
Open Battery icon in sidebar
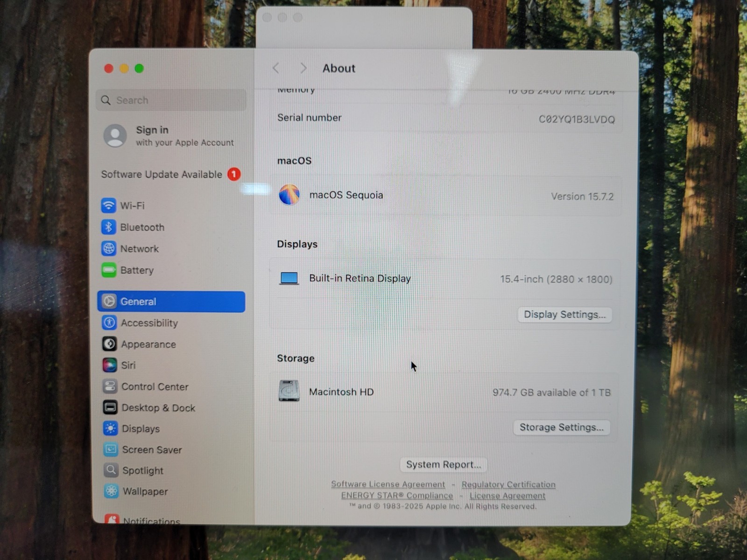[109, 270]
